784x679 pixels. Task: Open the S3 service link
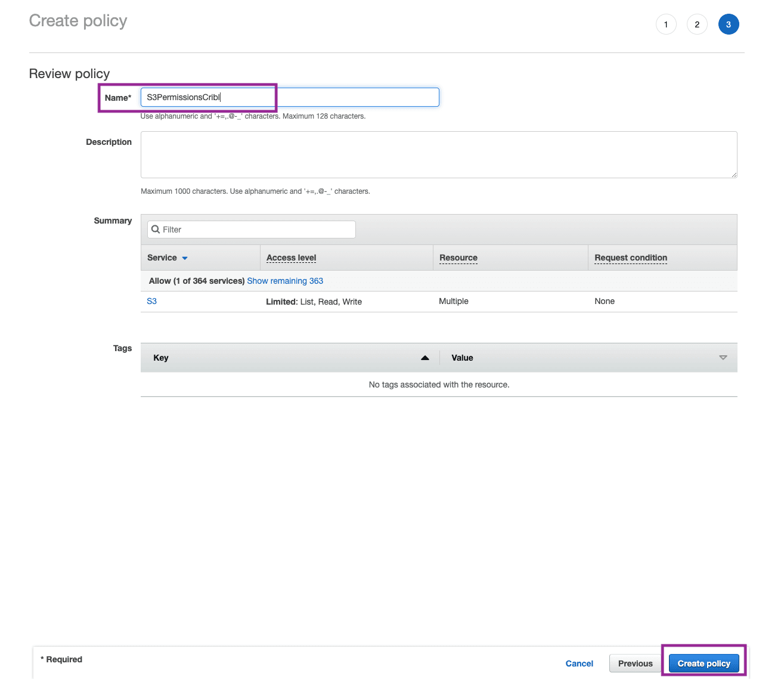pyautogui.click(x=152, y=301)
